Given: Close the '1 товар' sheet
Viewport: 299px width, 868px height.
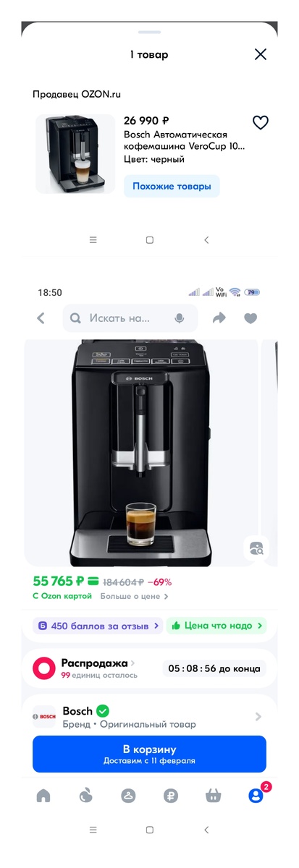Looking at the screenshot, I should pyautogui.click(x=261, y=54).
